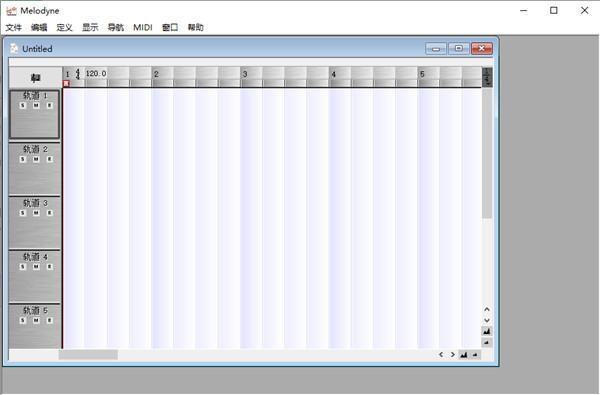Viewport: 600px width, 395px height.
Task: Minimize the Untitled document window
Action: pyautogui.click(x=436, y=49)
